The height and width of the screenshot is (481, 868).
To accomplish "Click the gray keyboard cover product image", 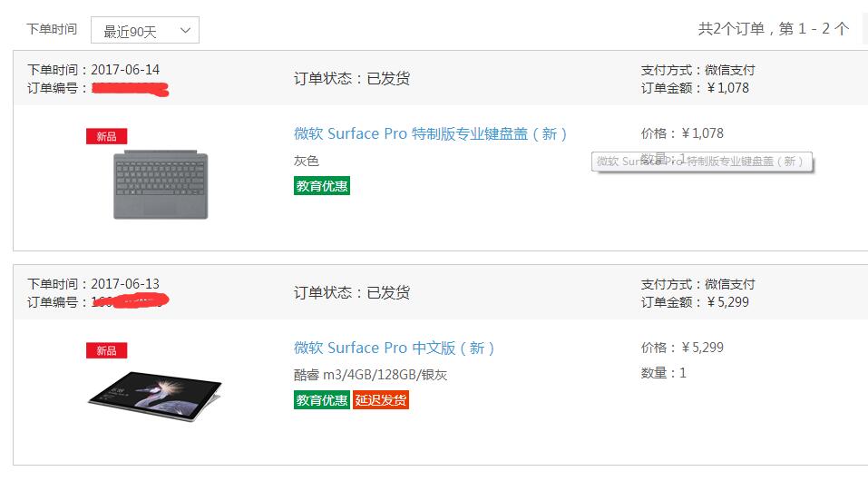I will coord(161,185).
